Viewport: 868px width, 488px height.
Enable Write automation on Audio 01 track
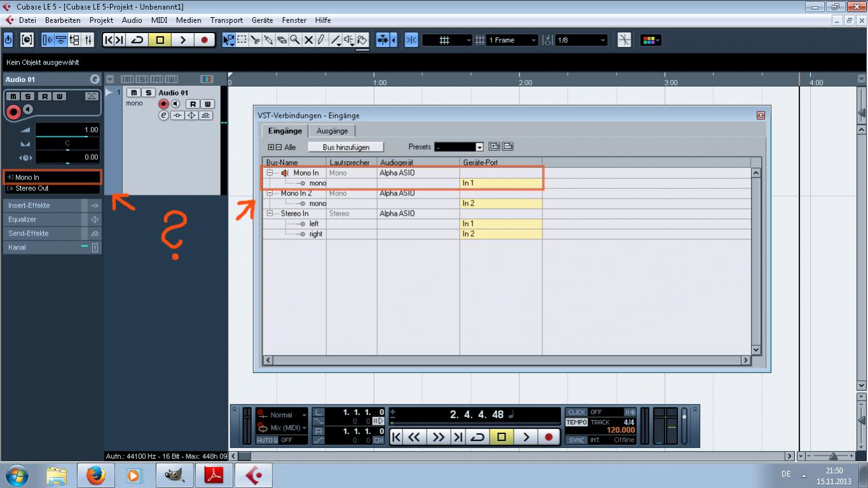[207, 104]
